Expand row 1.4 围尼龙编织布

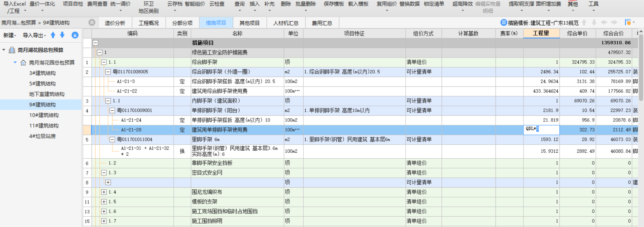tap(104, 192)
